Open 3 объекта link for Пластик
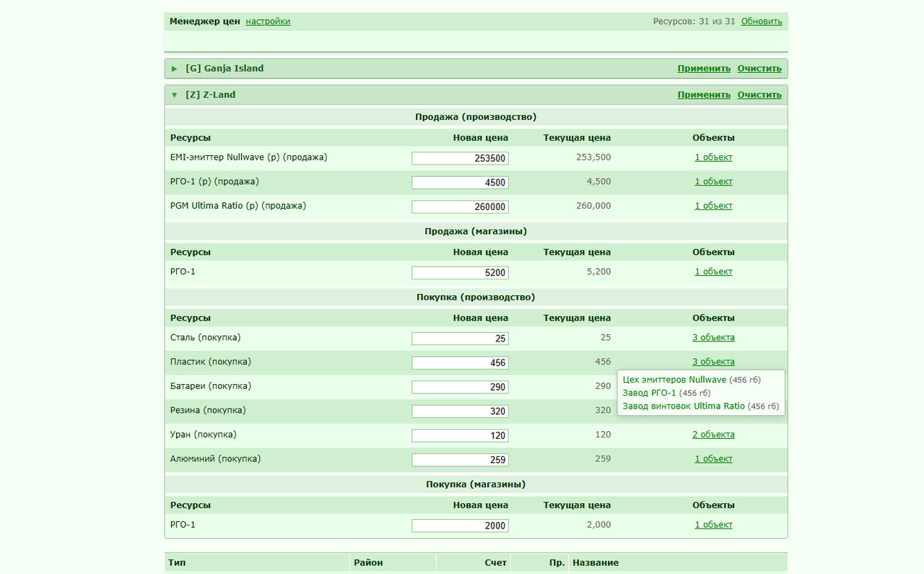The width and height of the screenshot is (924, 574). (x=713, y=362)
